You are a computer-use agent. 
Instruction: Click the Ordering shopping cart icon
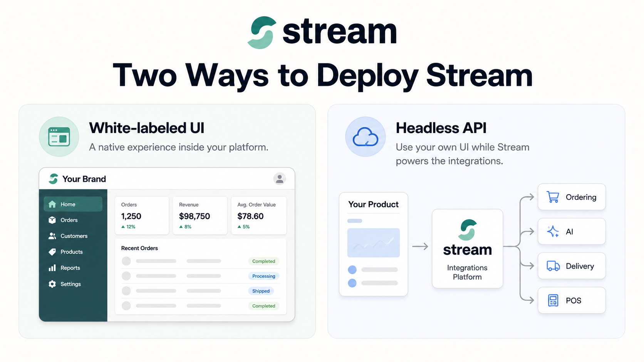pyautogui.click(x=553, y=197)
